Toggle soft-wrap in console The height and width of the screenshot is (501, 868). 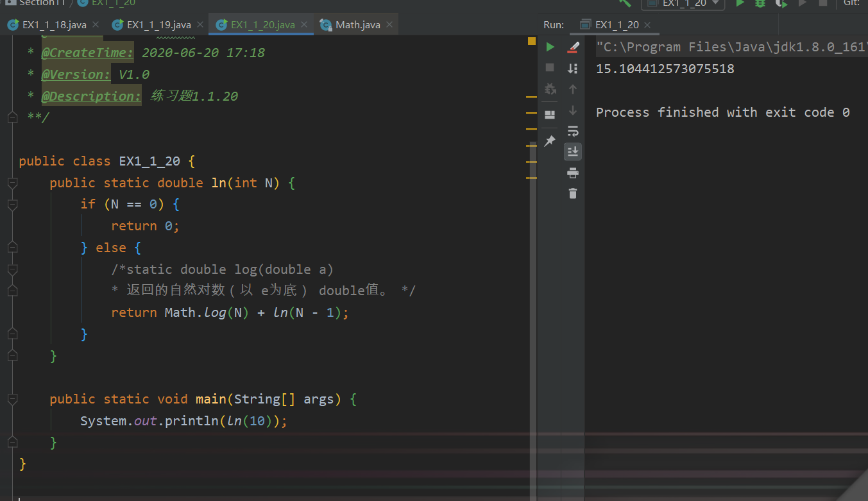[573, 132]
